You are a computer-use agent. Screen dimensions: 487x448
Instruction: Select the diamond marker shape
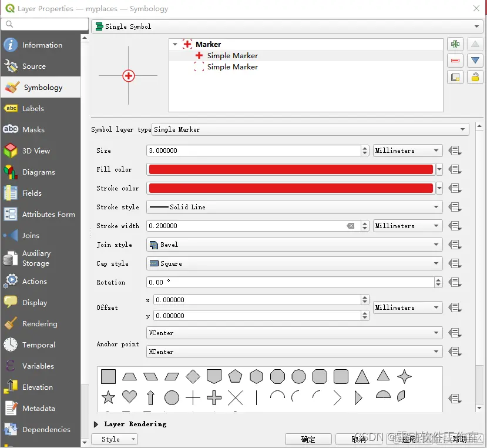pos(193,376)
